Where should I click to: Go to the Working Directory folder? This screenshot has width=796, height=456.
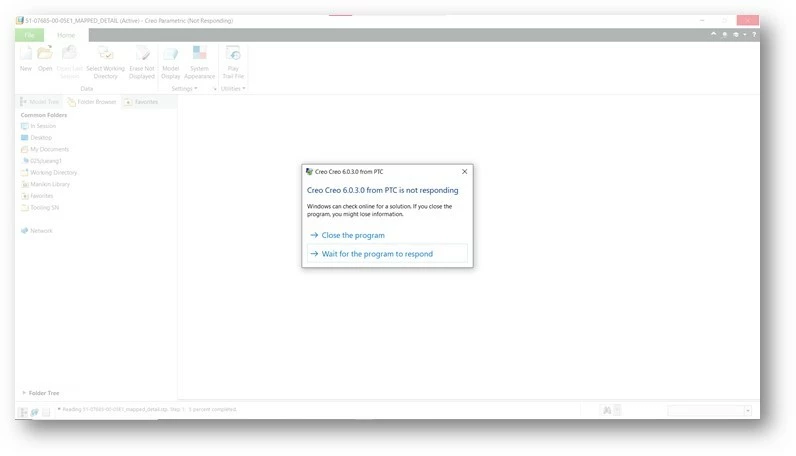tap(49, 173)
